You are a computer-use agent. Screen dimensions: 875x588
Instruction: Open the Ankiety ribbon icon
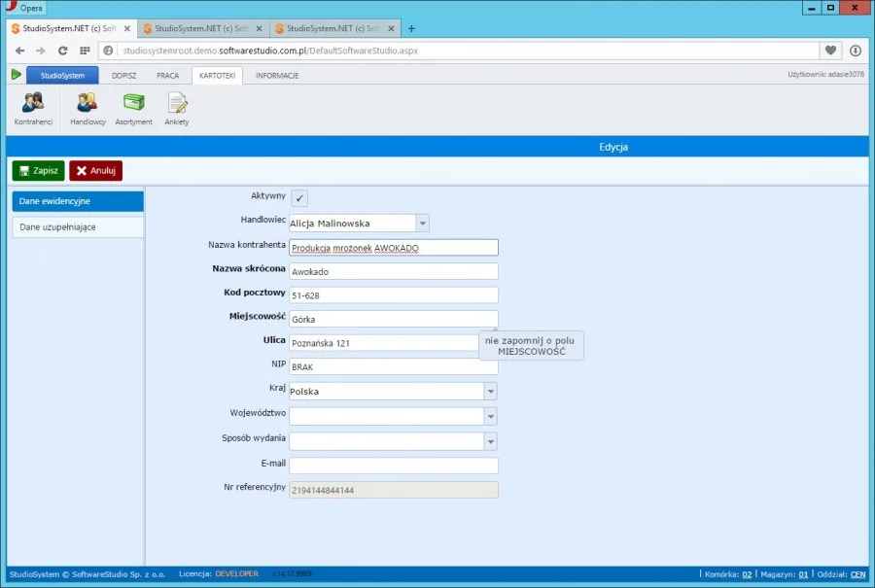(177, 108)
